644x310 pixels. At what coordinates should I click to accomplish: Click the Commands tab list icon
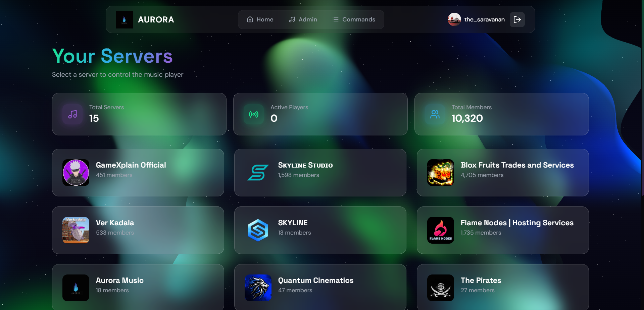coord(336,19)
